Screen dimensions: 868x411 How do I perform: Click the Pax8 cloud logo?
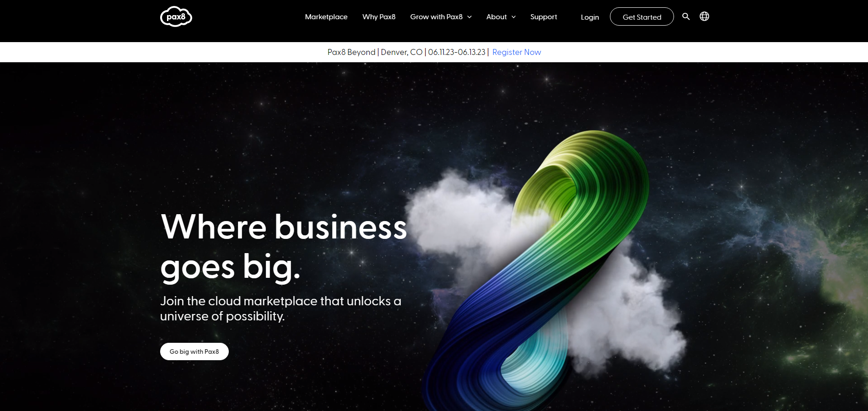point(176,17)
